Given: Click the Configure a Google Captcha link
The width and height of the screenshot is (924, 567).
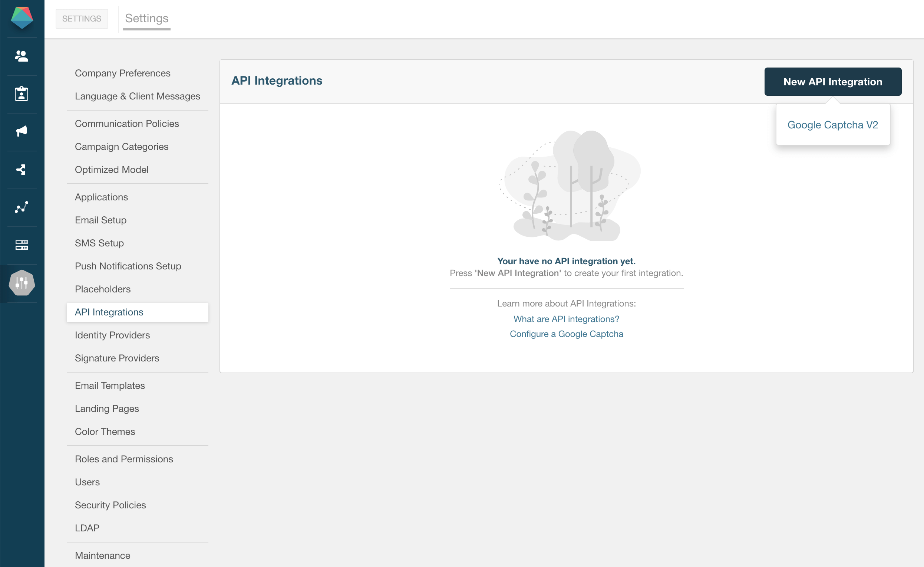Looking at the screenshot, I should pyautogui.click(x=566, y=334).
